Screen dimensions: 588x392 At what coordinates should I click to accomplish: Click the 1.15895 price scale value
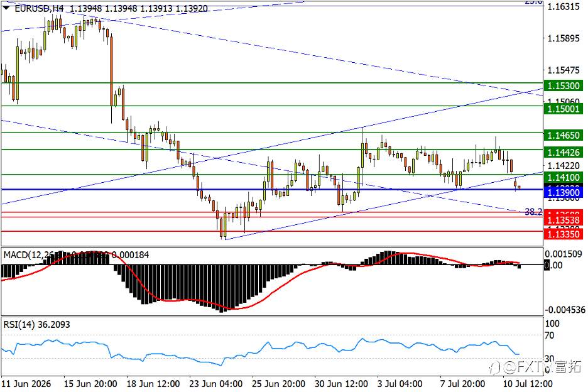click(563, 38)
